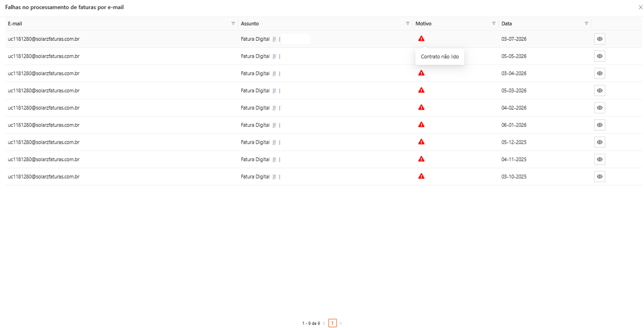Click warning icon in 05-12-2025 row
This screenshot has width=644, height=328.
coord(421,142)
